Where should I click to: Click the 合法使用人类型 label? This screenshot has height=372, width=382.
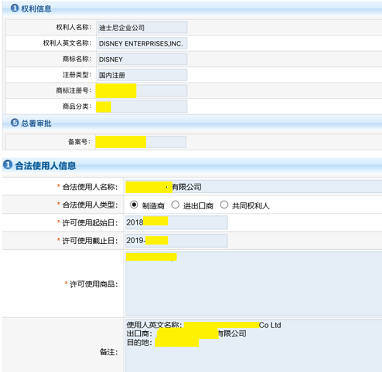pyautogui.click(x=90, y=205)
